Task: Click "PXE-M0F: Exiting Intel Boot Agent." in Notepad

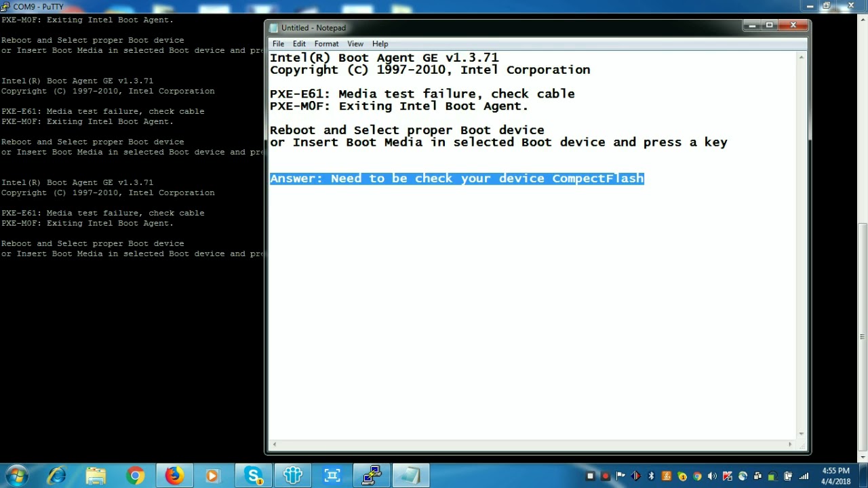Action: (399, 106)
